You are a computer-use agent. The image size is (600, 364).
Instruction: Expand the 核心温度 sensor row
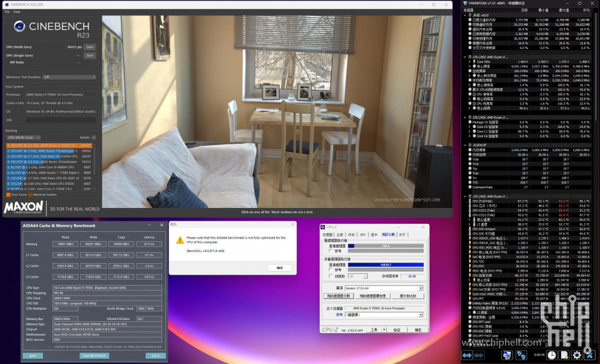pyautogui.click(x=470, y=220)
